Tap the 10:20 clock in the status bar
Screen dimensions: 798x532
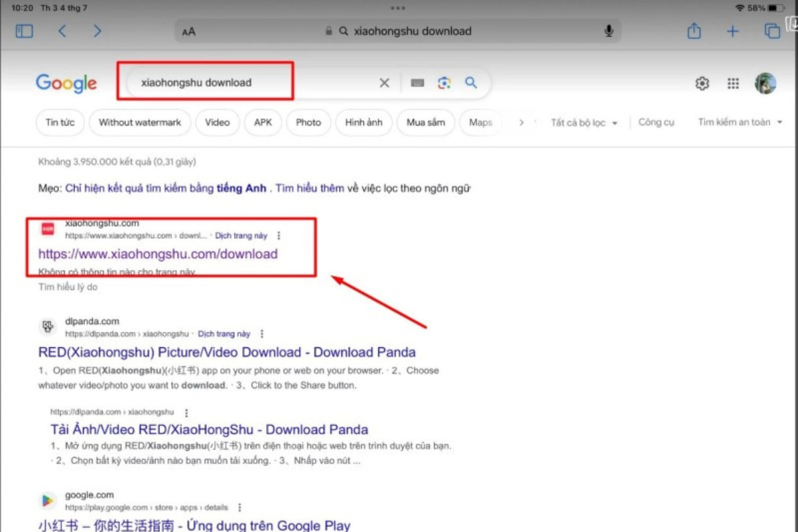[x=22, y=8]
